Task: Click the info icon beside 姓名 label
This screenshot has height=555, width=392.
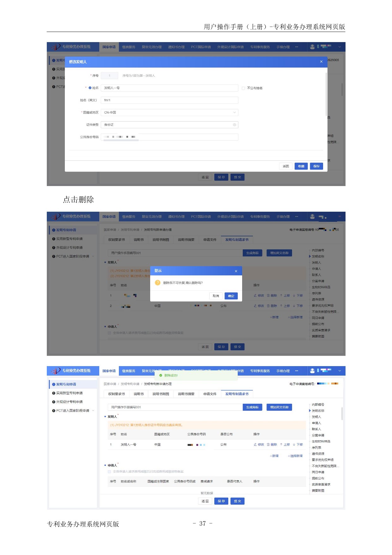Action: point(90,88)
